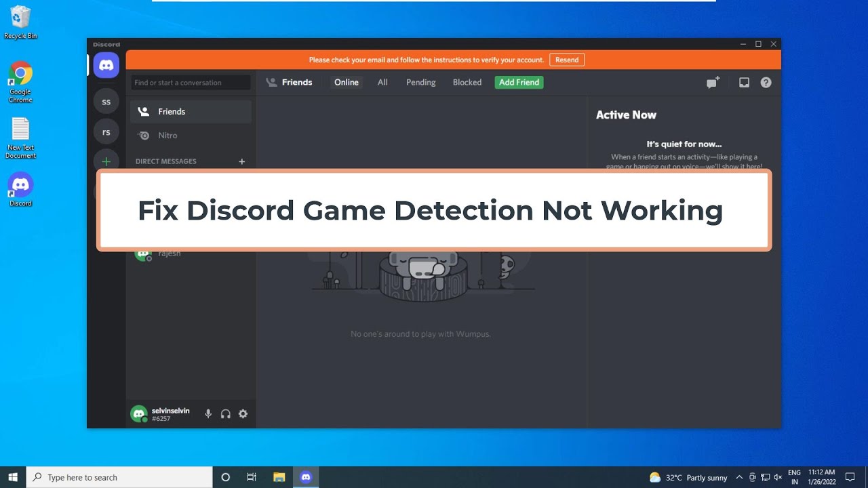Expand hidden system tray icons chevron
868x488 pixels.
(x=739, y=477)
